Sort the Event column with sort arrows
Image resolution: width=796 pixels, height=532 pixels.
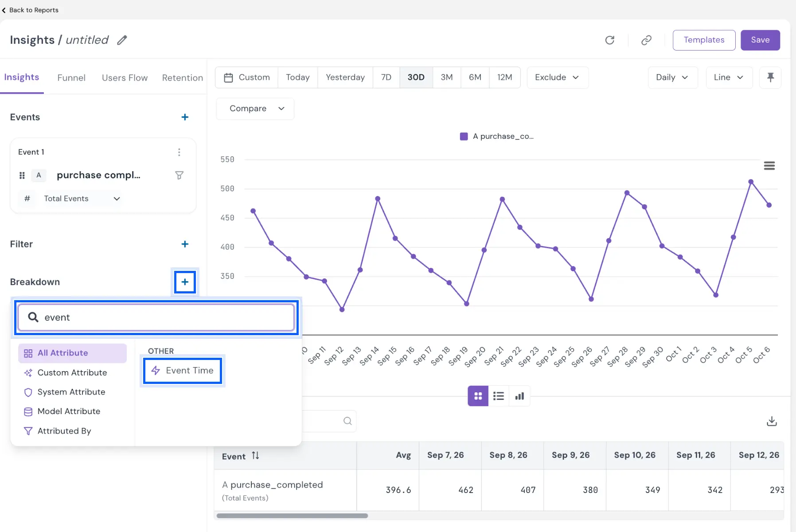(255, 456)
